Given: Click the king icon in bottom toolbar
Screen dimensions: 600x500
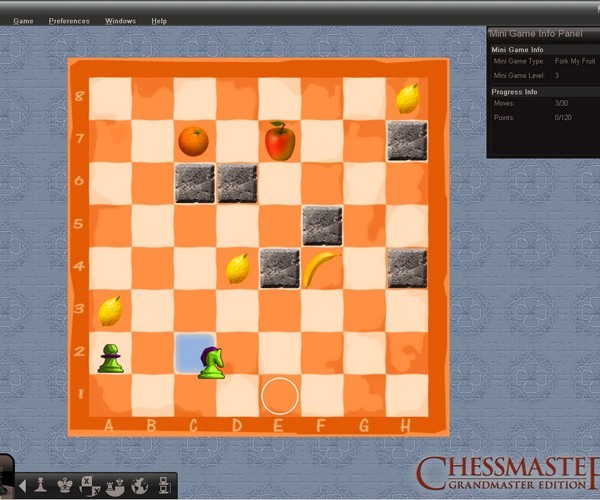Looking at the screenshot, I should coord(64,485).
